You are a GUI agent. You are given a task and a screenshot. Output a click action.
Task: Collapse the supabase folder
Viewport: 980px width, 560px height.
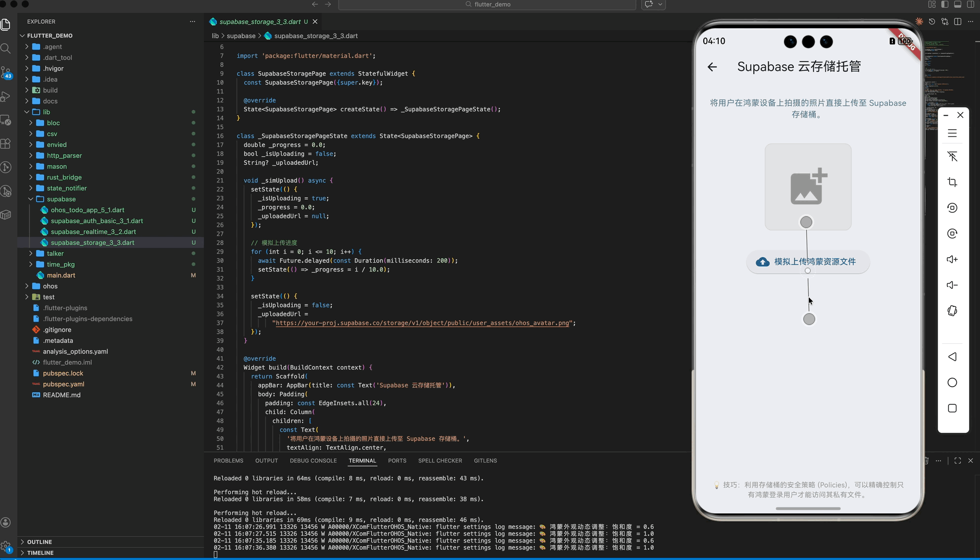pos(61,199)
